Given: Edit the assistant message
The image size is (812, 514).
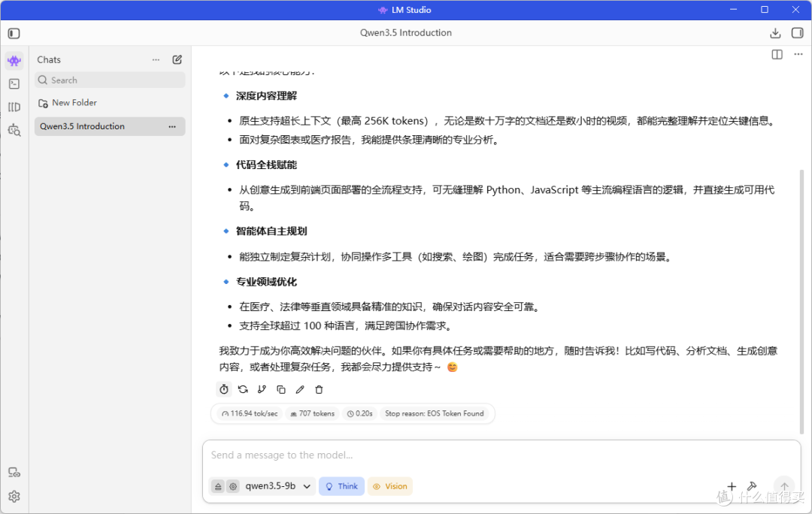Looking at the screenshot, I should pyautogui.click(x=300, y=389).
